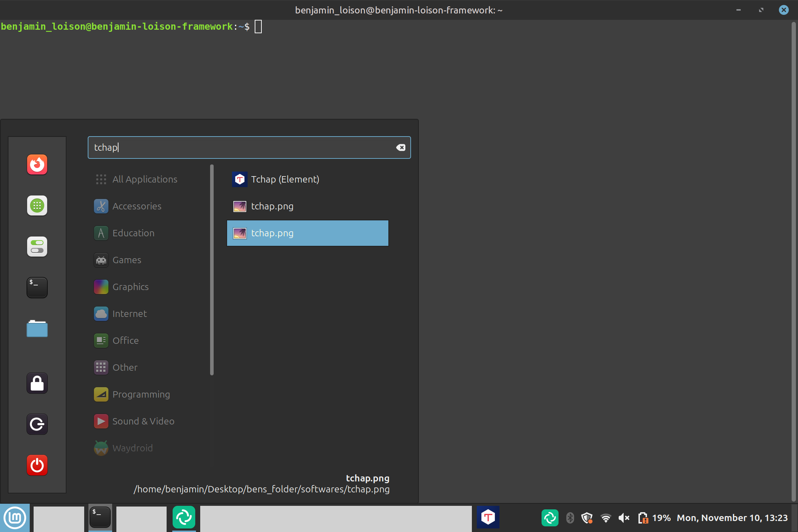Image resolution: width=798 pixels, height=532 pixels.
Task: Open the Wi-Fi network tray icon
Action: tap(606, 518)
